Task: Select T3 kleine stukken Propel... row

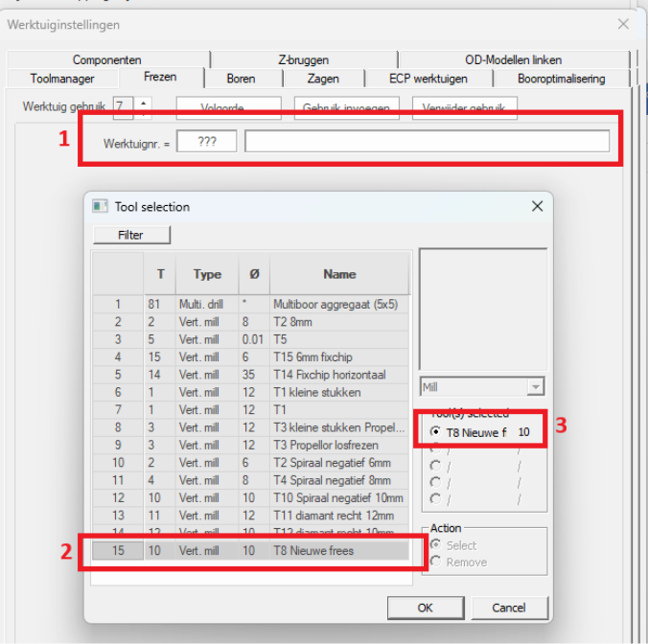Action: pos(251,427)
